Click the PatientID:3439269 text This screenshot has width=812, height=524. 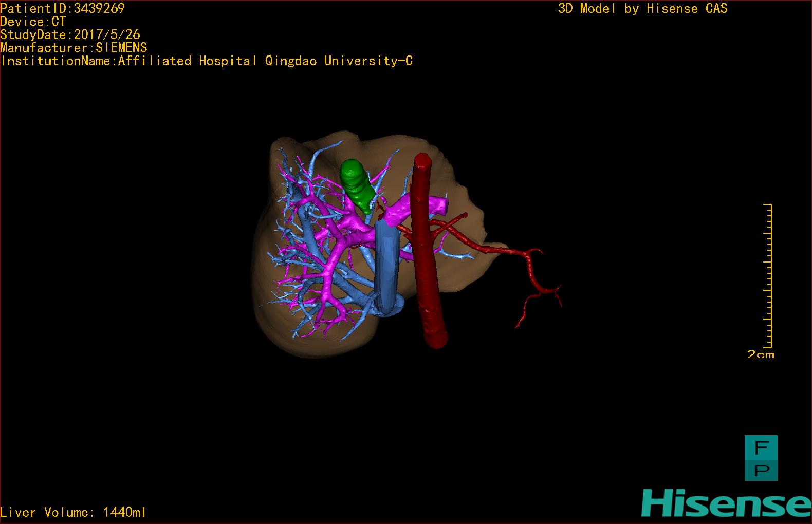tap(62, 8)
